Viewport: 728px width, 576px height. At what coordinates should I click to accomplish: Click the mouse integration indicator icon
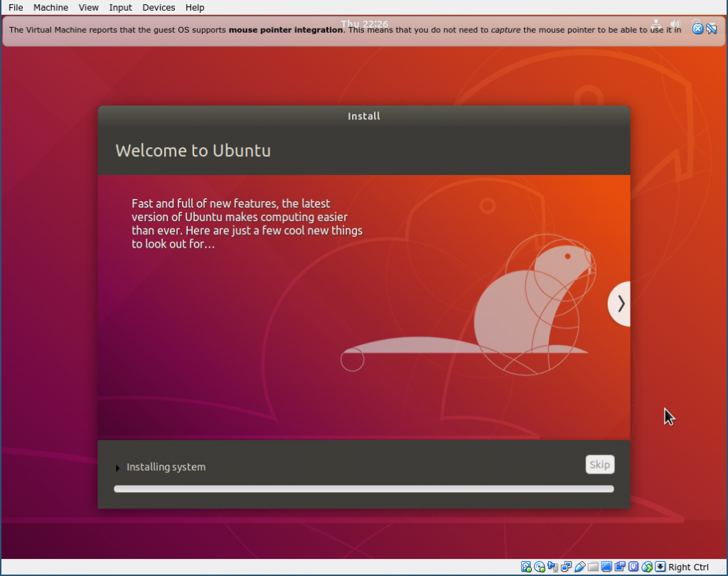646,567
